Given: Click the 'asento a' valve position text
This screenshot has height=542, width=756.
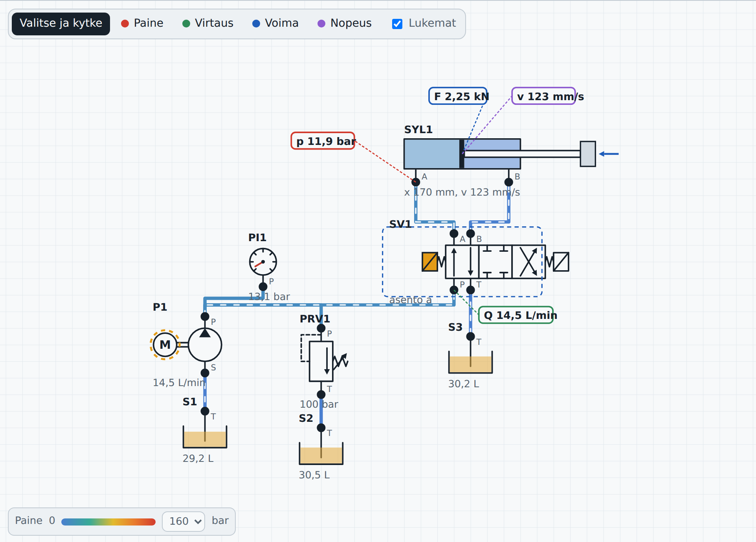Looking at the screenshot, I should [x=411, y=300].
